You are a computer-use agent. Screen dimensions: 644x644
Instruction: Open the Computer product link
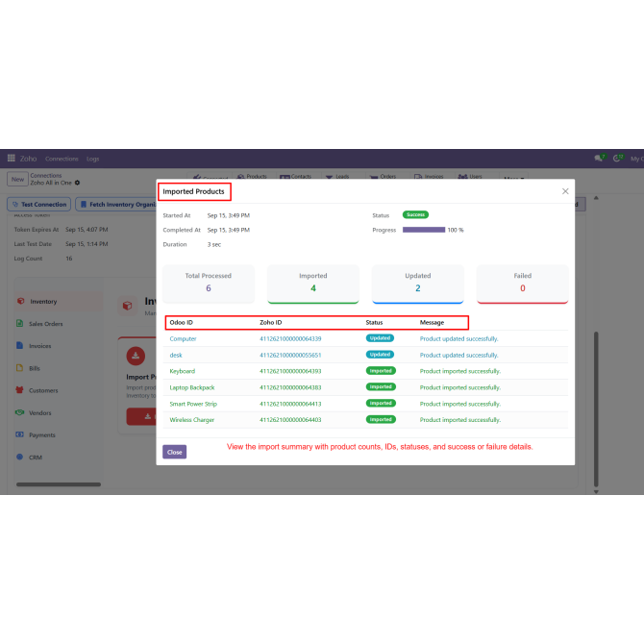click(183, 339)
